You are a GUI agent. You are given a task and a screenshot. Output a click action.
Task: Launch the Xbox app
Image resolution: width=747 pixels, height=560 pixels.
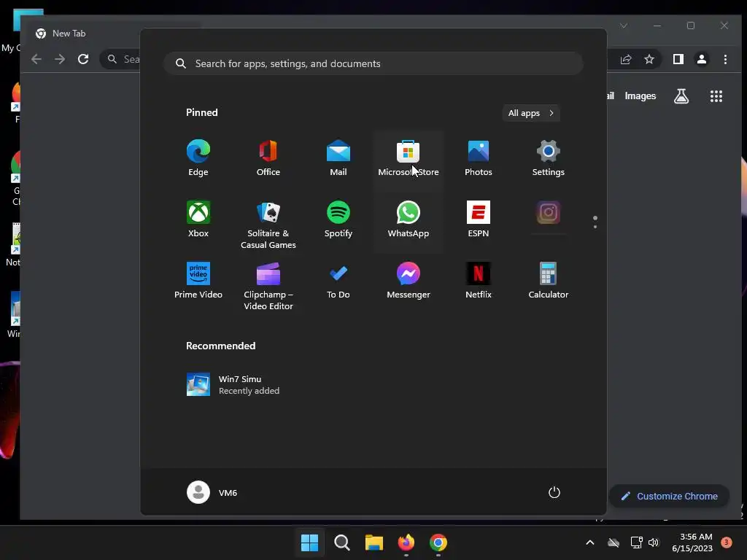pyautogui.click(x=198, y=219)
